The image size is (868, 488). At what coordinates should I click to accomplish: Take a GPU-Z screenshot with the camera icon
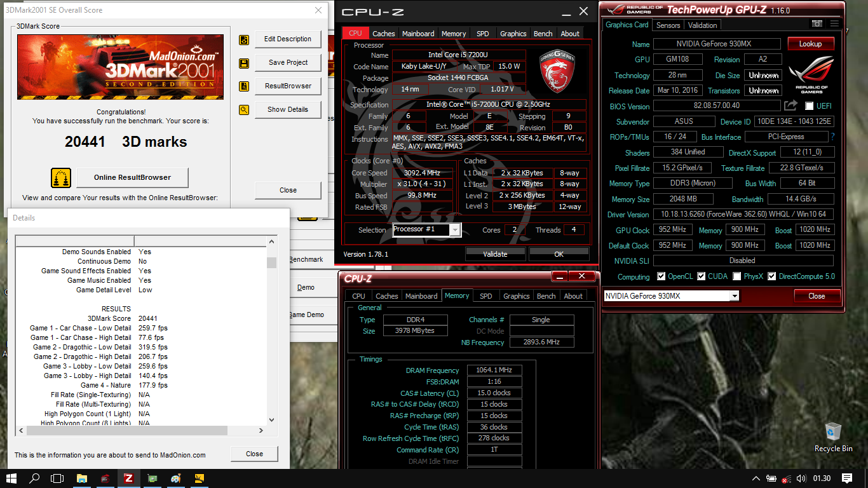817,24
